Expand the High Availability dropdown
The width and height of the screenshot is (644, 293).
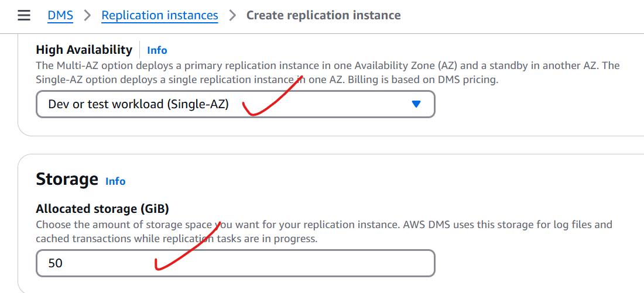click(x=235, y=104)
